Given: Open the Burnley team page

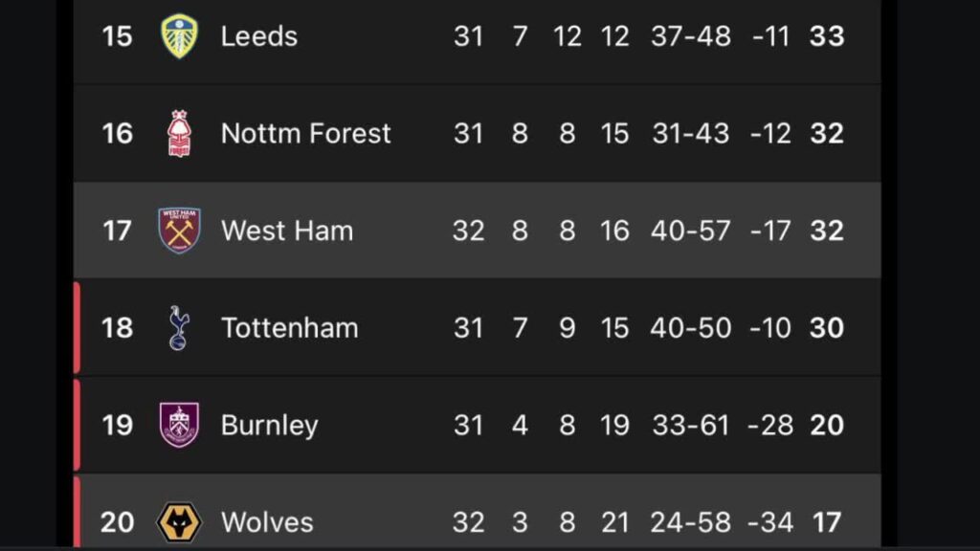Looking at the screenshot, I should point(269,425).
